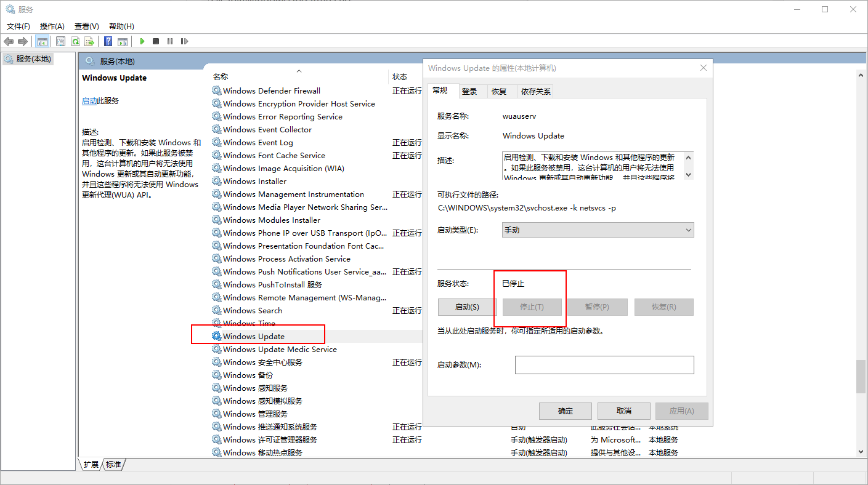Click the Refresh toolbar icon

coord(75,41)
